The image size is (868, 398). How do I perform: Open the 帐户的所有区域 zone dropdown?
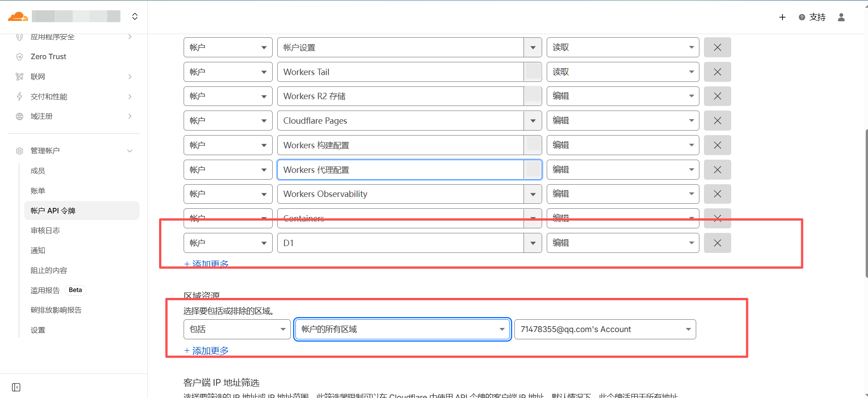(403, 329)
